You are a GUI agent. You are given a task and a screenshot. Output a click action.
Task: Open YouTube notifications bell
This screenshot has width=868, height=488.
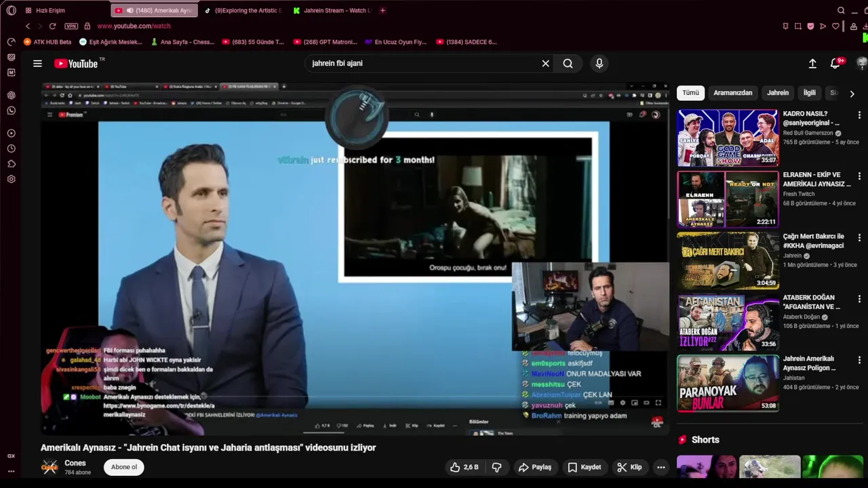tap(835, 63)
